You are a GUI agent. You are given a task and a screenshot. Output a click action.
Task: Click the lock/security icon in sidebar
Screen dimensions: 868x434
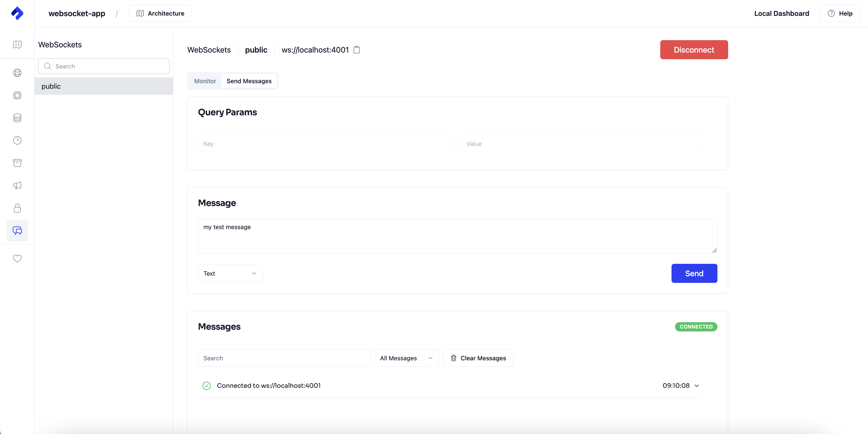17,208
